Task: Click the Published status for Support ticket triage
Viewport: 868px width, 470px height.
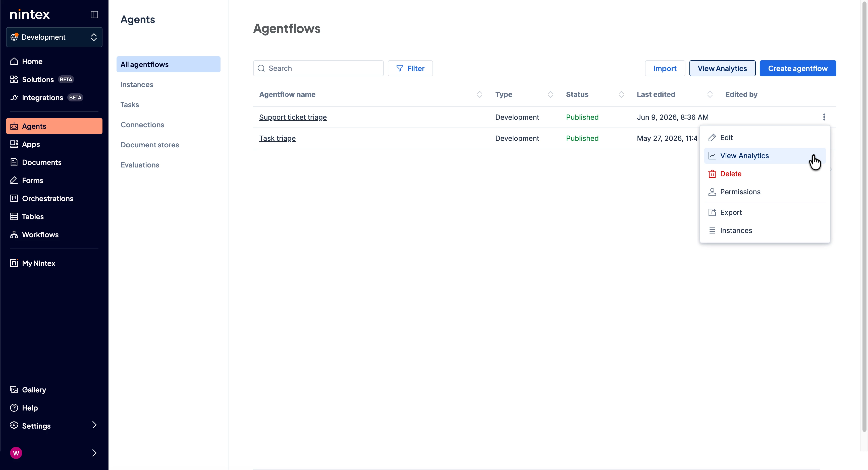Action: tap(582, 117)
